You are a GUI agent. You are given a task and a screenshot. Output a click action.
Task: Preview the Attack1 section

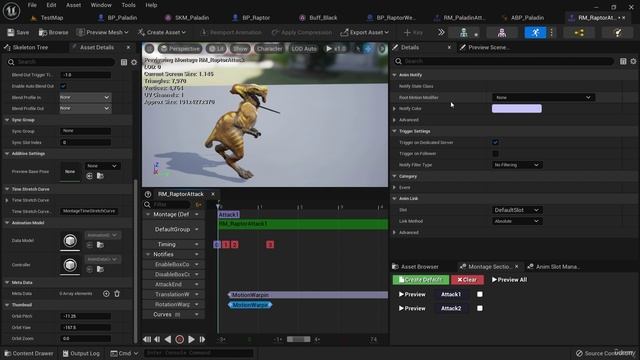point(412,294)
